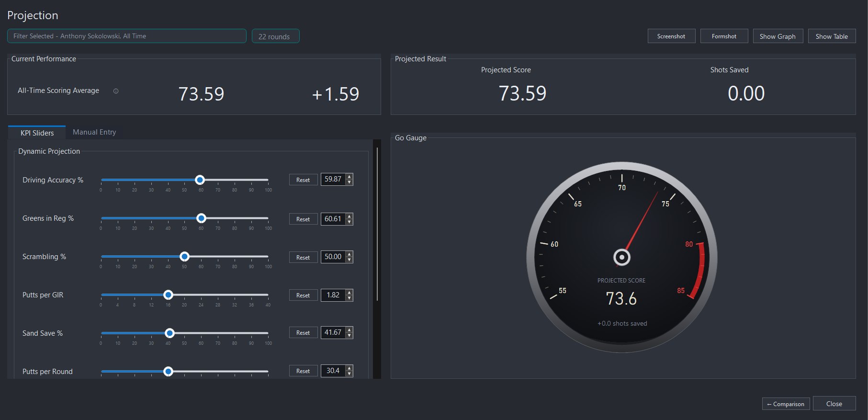
Task: Increase Greens in Reg value with up arrow
Action: (x=349, y=216)
